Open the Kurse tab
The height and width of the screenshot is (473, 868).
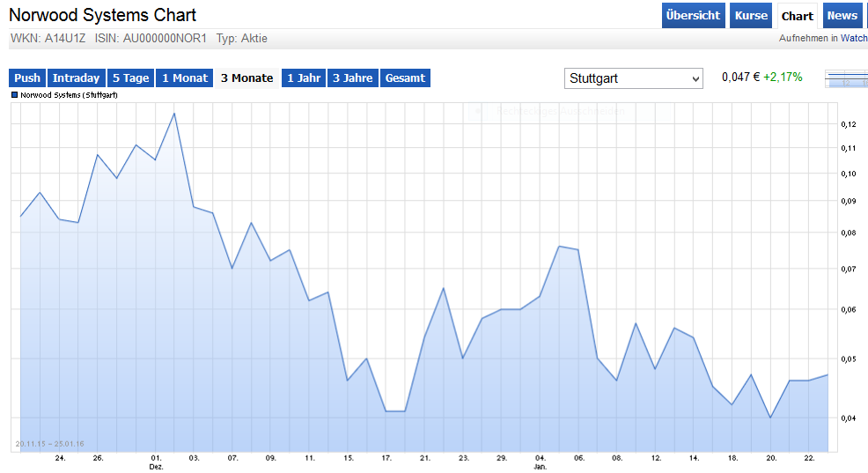pyautogui.click(x=751, y=16)
